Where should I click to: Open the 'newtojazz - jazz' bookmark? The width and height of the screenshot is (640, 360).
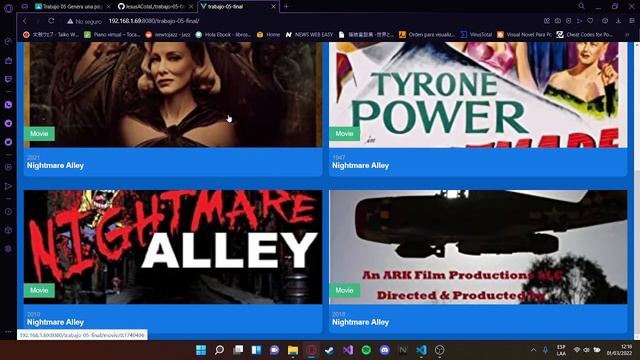168,35
